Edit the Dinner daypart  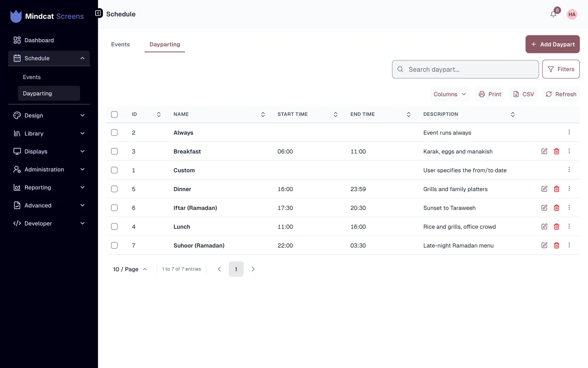click(x=544, y=189)
